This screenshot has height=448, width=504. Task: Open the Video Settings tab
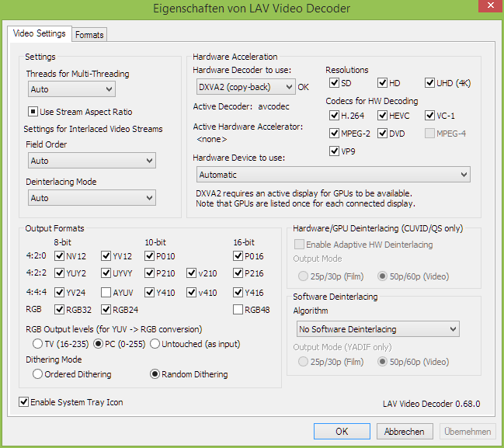tap(40, 34)
